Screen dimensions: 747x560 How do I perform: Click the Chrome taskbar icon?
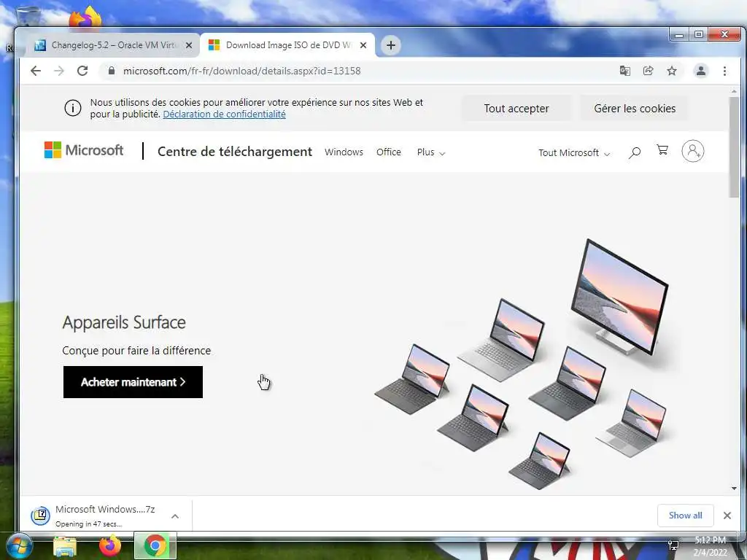[x=155, y=545]
